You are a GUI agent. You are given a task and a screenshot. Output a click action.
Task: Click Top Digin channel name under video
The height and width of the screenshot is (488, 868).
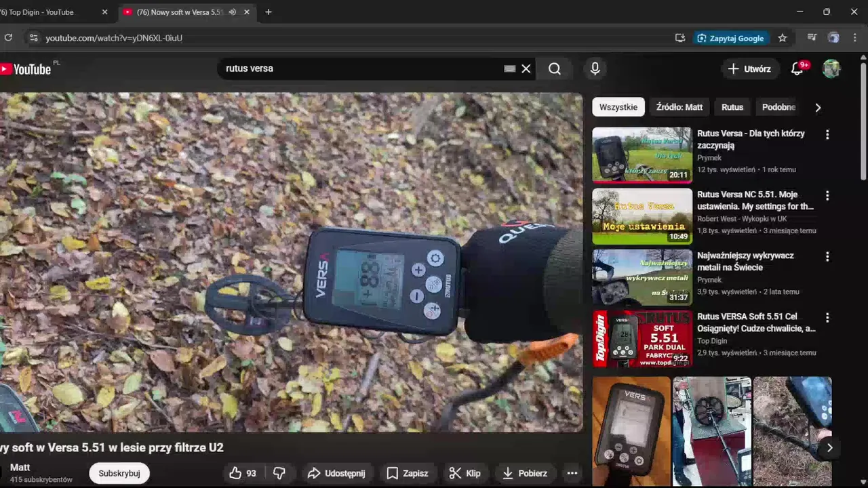coord(712,341)
